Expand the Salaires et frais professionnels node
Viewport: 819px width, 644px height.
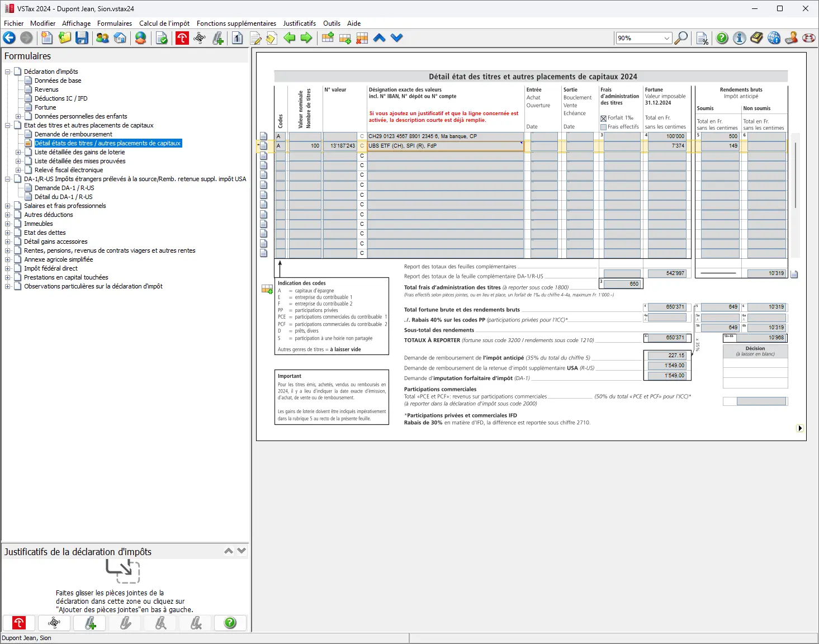pyautogui.click(x=8, y=206)
